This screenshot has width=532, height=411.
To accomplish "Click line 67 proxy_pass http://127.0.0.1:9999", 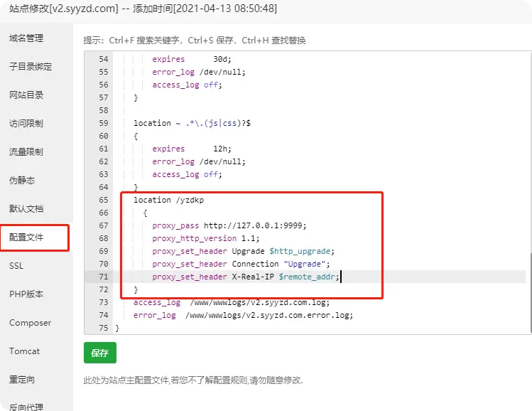I will click(x=229, y=225).
